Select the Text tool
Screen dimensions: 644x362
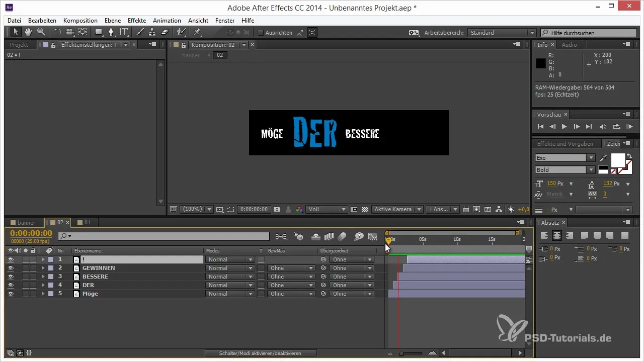(123, 32)
